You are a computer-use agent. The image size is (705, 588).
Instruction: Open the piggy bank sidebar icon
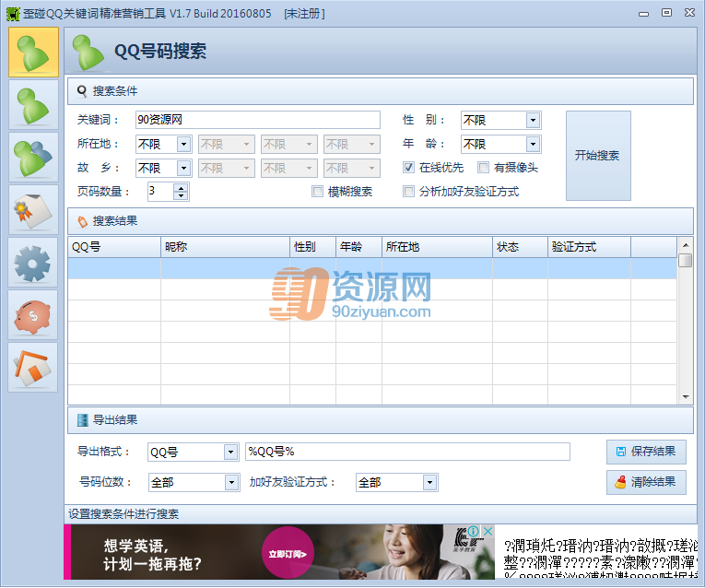click(33, 315)
